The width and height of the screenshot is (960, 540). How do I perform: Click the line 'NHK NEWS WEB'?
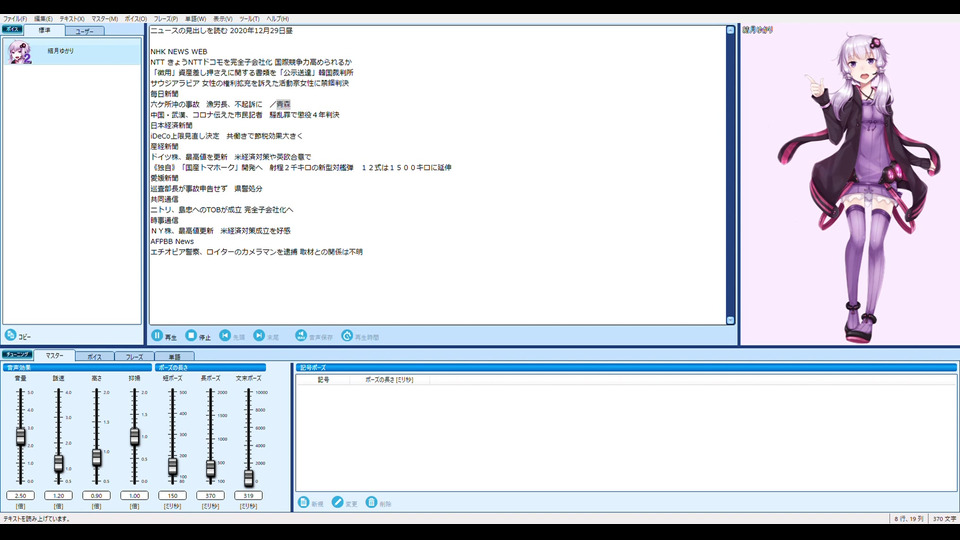point(179,51)
